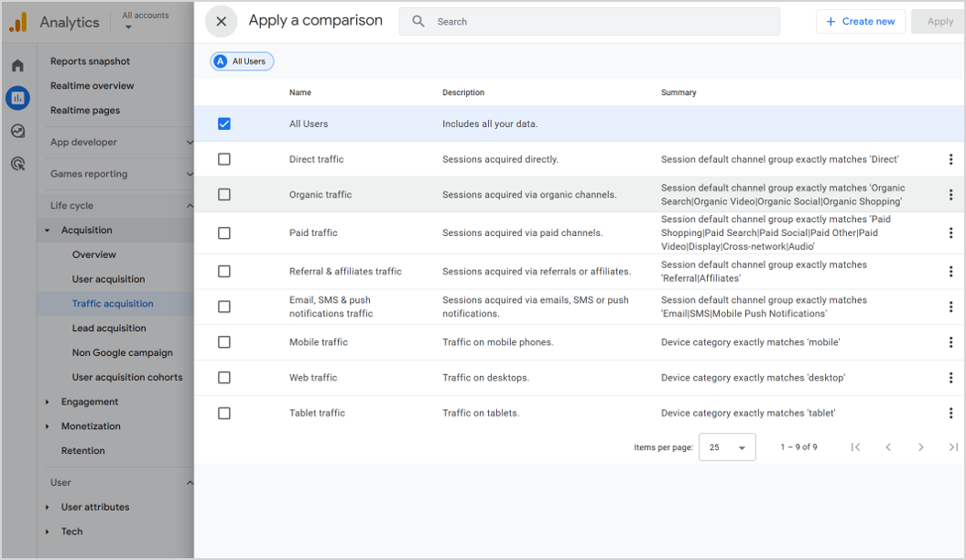Viewport: 966px width, 560px height.
Task: Check the Organic traffic checkbox
Action: tap(224, 195)
